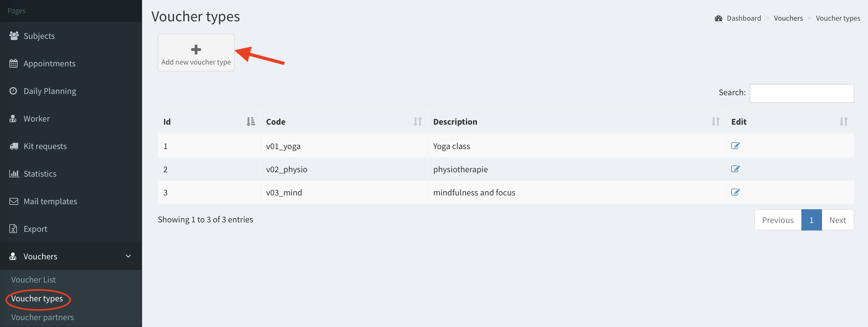Click edit icon for v02_physio row

735,169
